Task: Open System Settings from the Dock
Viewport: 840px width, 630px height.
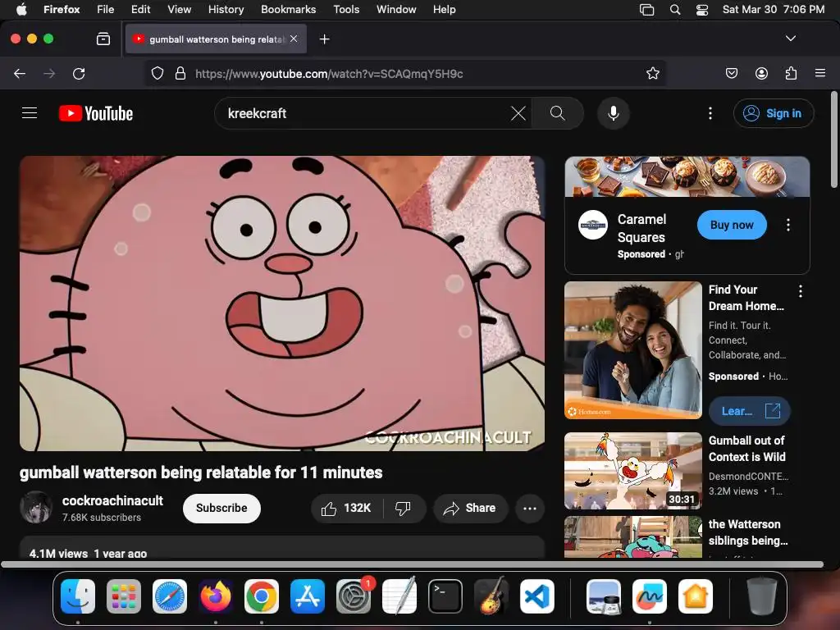Action: pyautogui.click(x=354, y=596)
